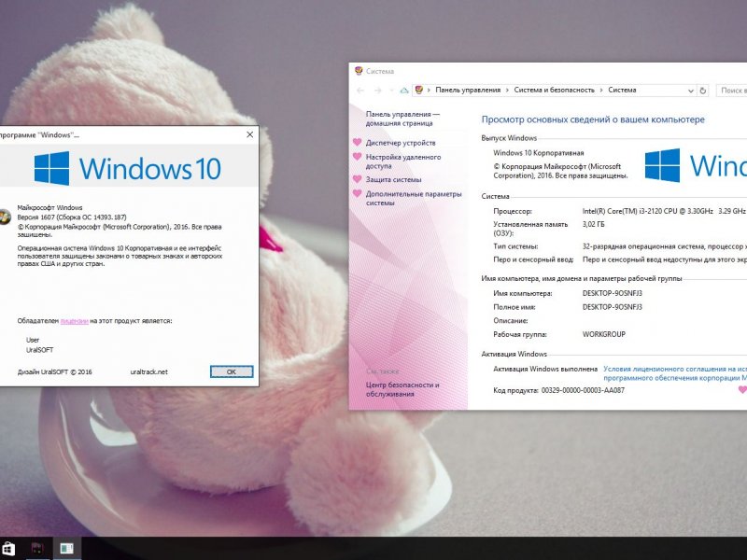This screenshot has width=747, height=560.
Task: Click the UralSOFT licensee name
Action: click(x=39, y=350)
